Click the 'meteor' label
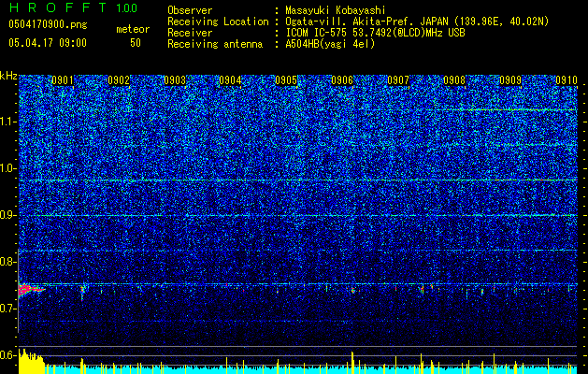This screenshot has width=588, height=374. coord(133,29)
